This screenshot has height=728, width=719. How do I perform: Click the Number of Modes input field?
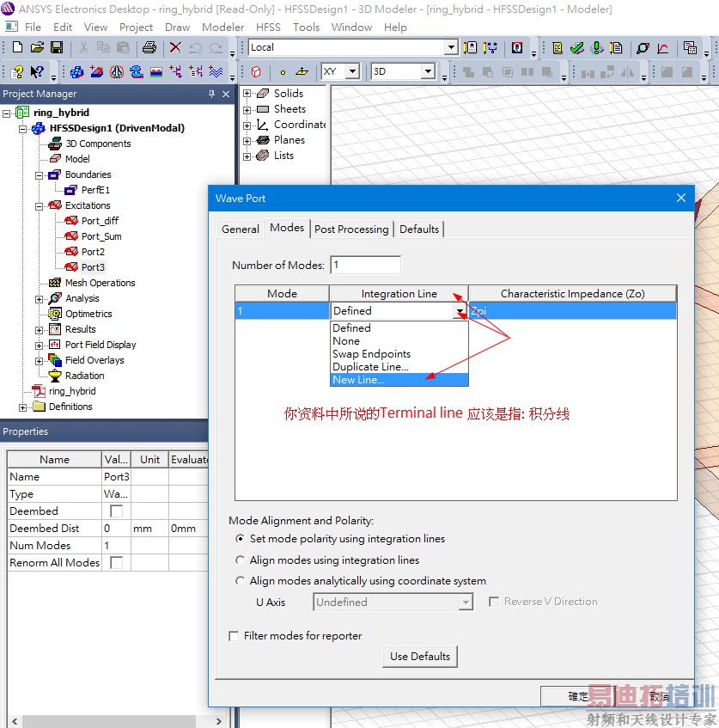click(365, 265)
